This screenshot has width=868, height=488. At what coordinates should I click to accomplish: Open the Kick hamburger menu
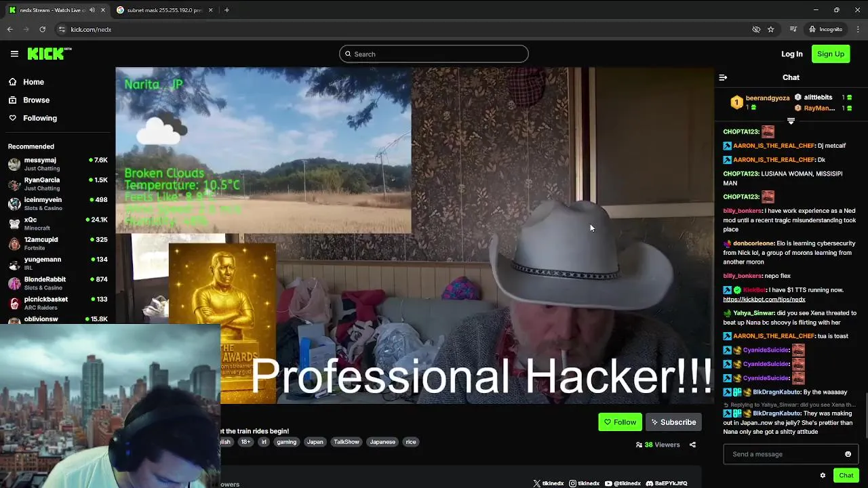pyautogui.click(x=14, y=54)
